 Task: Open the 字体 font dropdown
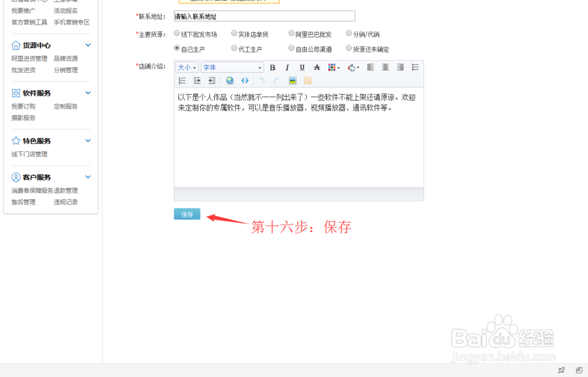(232, 68)
